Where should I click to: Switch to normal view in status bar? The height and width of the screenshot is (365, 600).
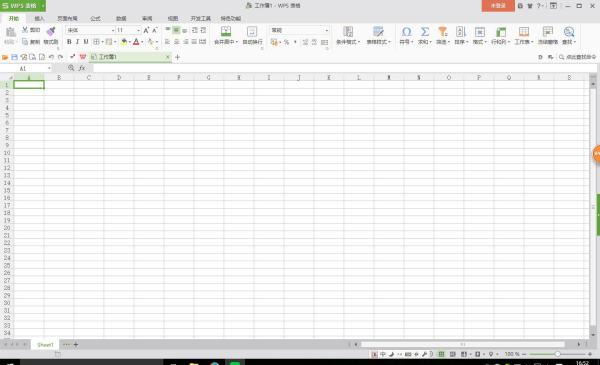pos(441,354)
